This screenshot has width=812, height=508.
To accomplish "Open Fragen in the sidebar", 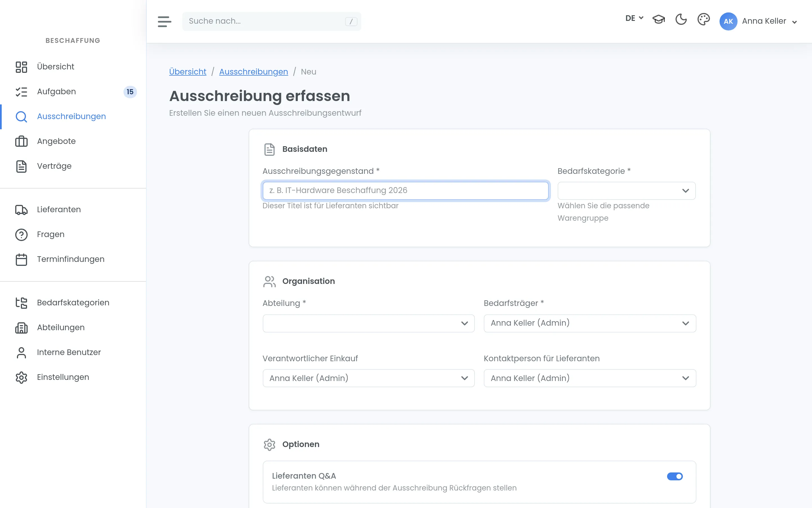I will (x=73, y=235).
